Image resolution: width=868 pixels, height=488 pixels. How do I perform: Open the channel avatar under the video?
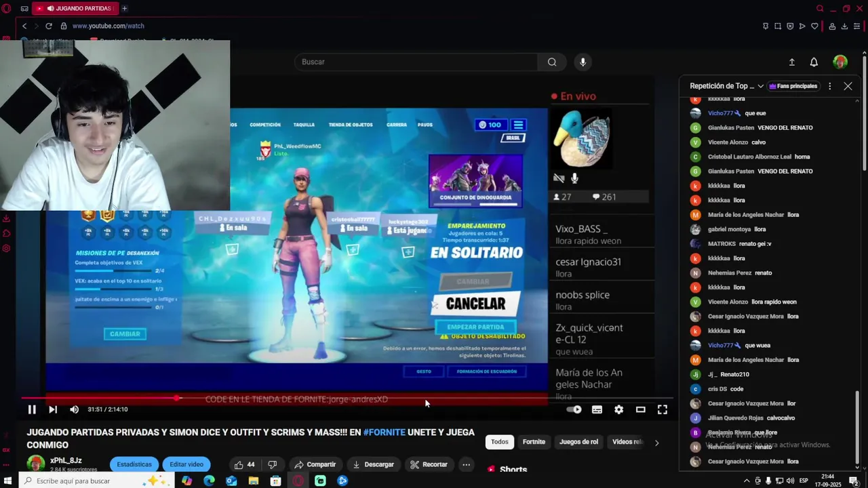[x=35, y=464]
